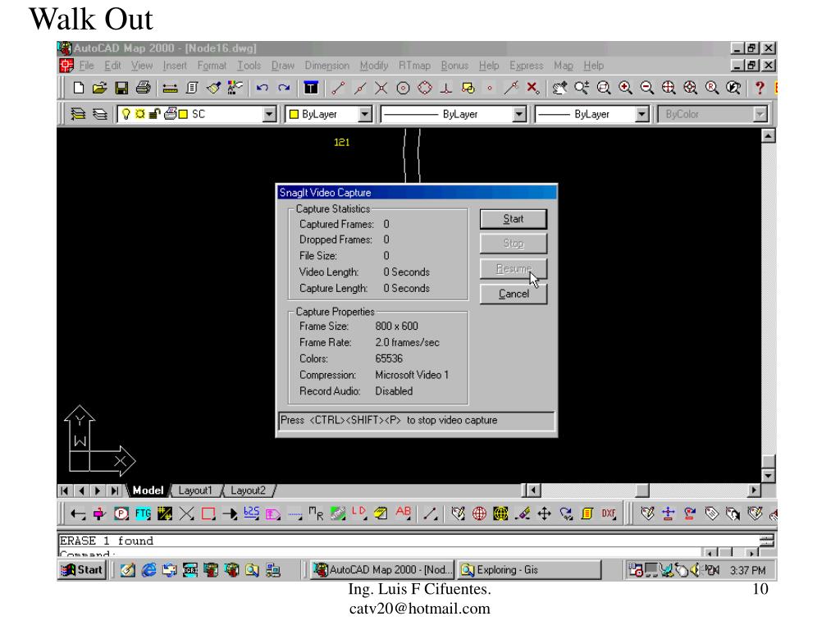Switch to Exploring - Gis taskbar button

tap(529, 570)
